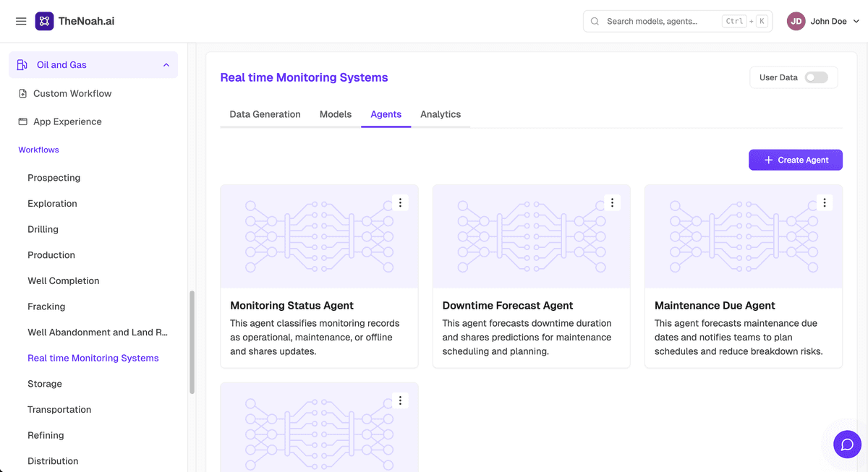Viewport: 868px width, 472px height.
Task: Open options menu on fourth agent card
Action: coord(400,400)
